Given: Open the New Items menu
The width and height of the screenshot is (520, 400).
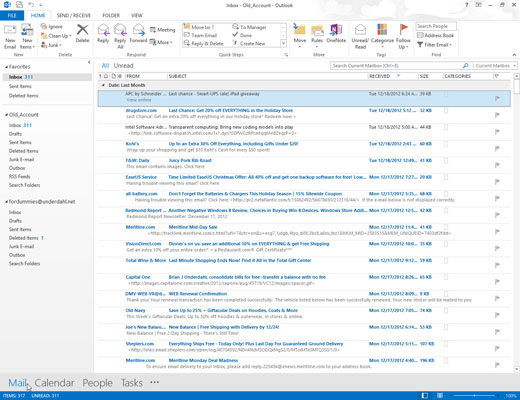Looking at the screenshot, I should (x=27, y=37).
